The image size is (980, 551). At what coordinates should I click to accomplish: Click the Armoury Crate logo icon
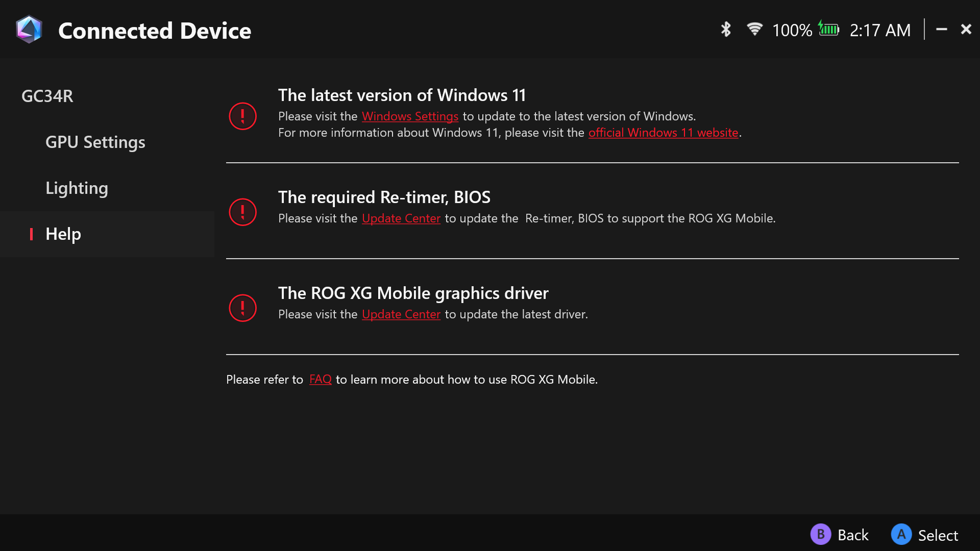[x=29, y=30]
